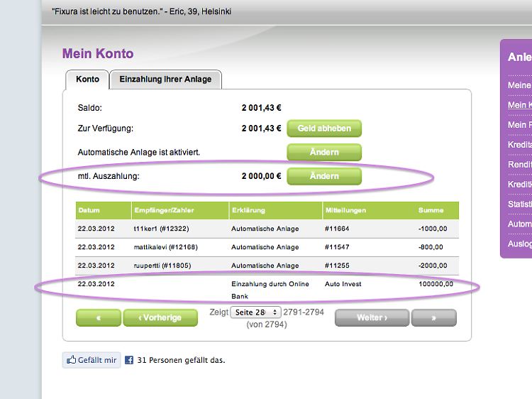
Task: Select the Auslog… logout sidebar link
Action: click(519, 244)
